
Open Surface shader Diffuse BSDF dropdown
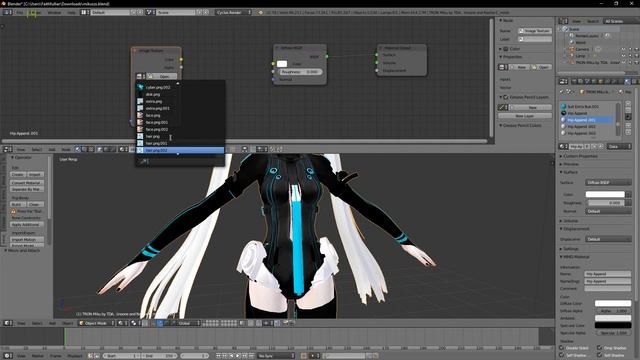(x=608, y=182)
